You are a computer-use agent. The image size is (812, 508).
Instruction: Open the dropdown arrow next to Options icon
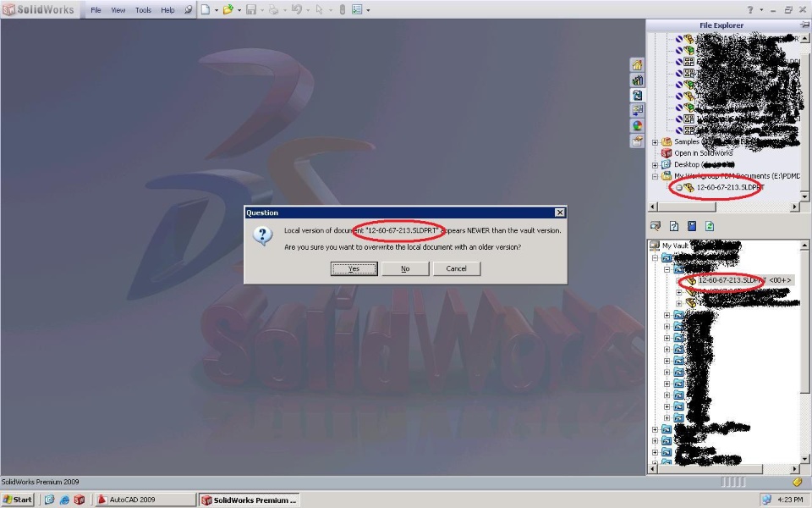click(368, 10)
